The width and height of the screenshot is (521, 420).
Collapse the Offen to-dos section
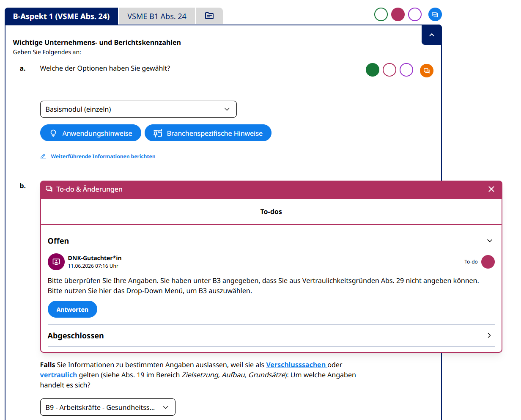point(490,241)
